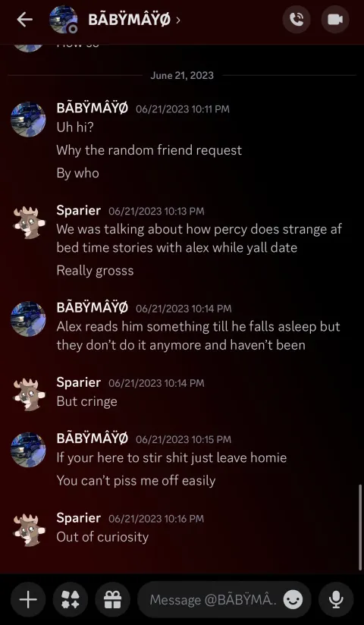The height and width of the screenshot is (625, 364).
Task: Tap the "But cringe" message
Action: pyautogui.click(x=87, y=401)
